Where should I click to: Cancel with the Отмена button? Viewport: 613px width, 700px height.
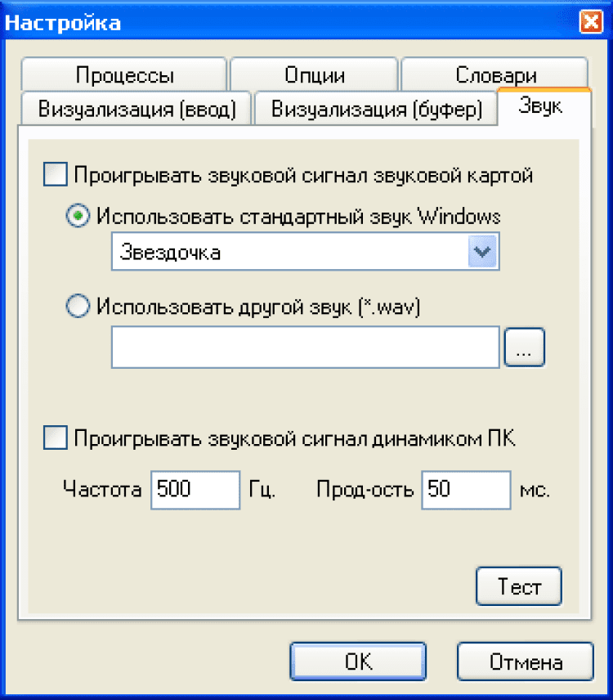click(525, 661)
